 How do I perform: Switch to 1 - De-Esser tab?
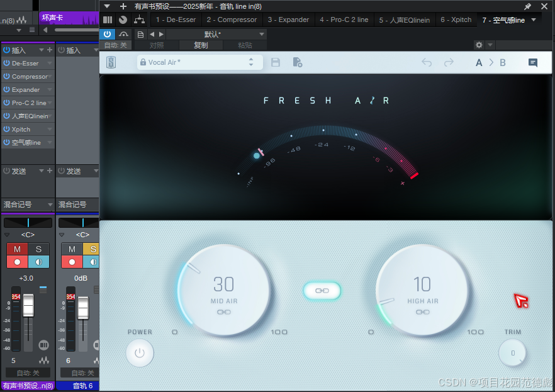[176, 20]
